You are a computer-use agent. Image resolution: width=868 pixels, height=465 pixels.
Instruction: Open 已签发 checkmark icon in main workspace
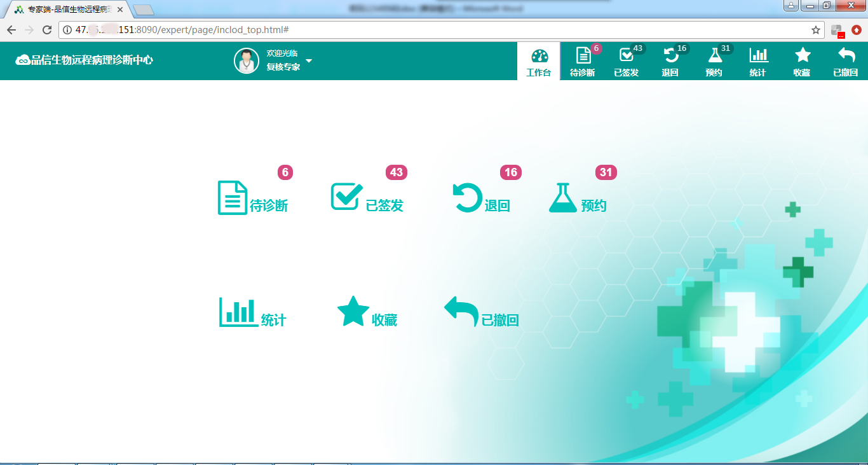[346, 197]
